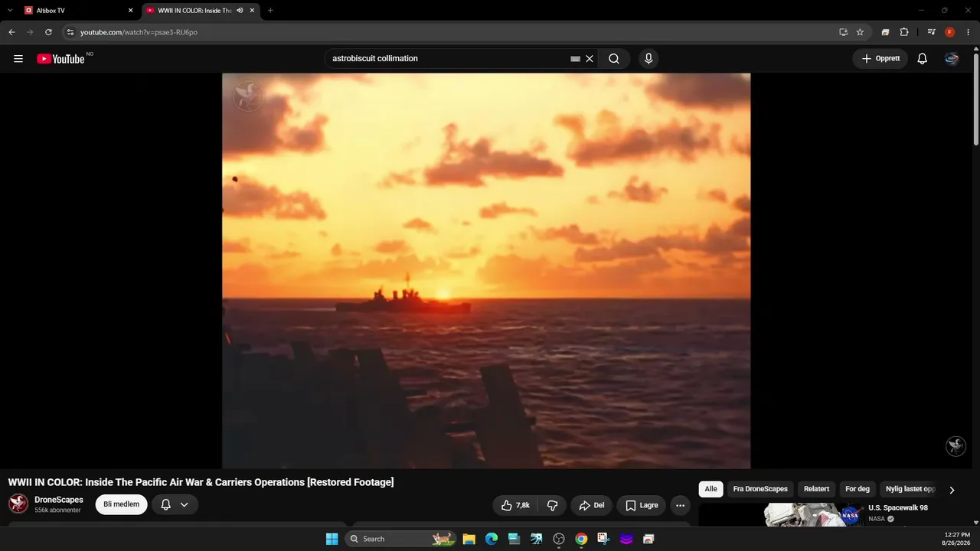Reload the current page
This screenshot has height=551, width=980.
coord(48,32)
